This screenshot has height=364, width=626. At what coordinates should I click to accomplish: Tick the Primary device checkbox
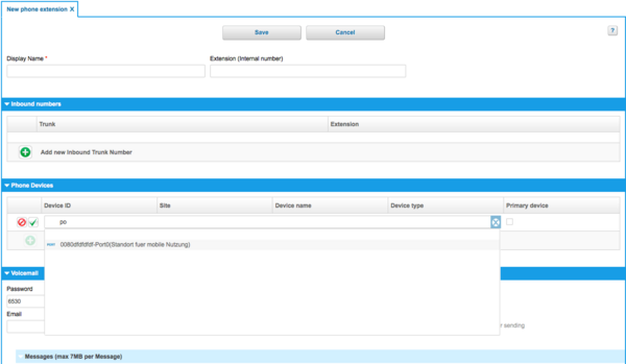pos(510,222)
